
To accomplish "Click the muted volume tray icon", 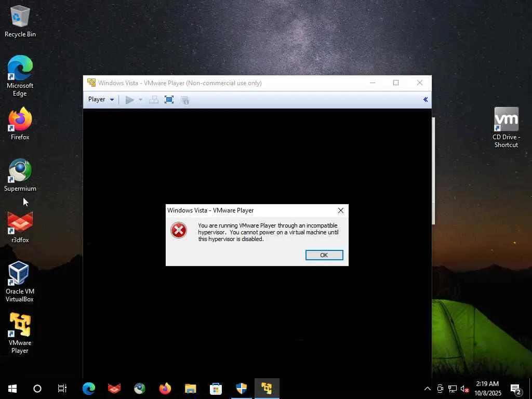I will pyautogui.click(x=464, y=389).
